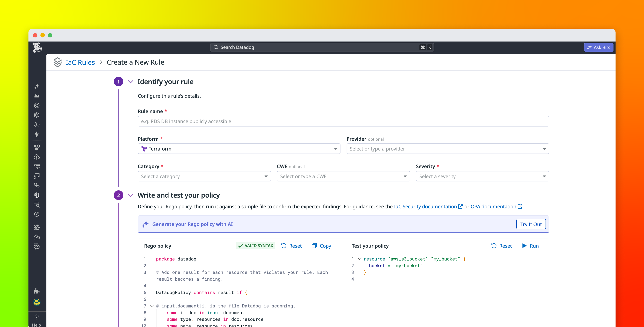The height and width of the screenshot is (327, 644).
Task: Open the APM trace lines sidebar icon
Action: click(37, 166)
